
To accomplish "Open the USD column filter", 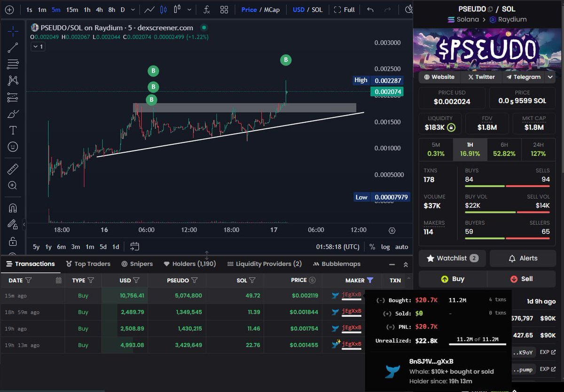I will coord(136,280).
